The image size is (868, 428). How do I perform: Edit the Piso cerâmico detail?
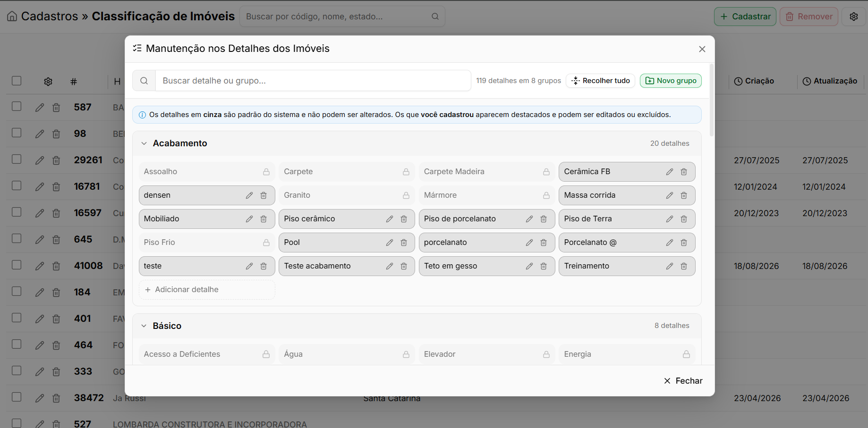point(390,219)
